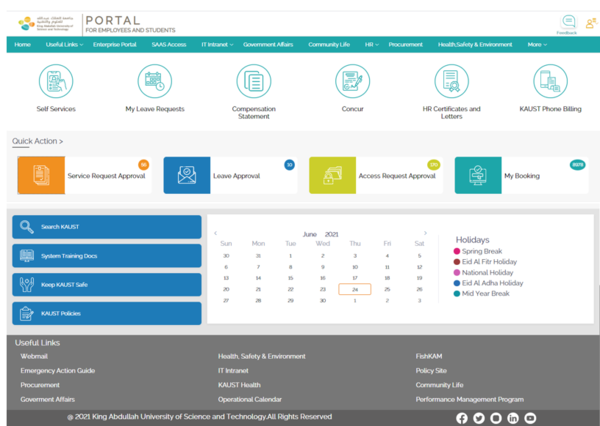Open the Facebook icon in footer
600x426 pixels.
point(462,418)
